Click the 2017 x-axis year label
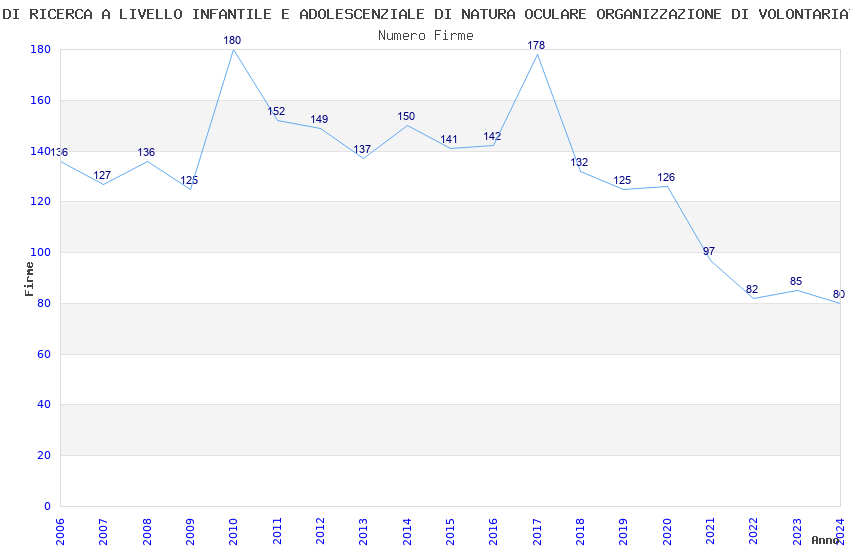The height and width of the screenshot is (550, 850). 537,532
